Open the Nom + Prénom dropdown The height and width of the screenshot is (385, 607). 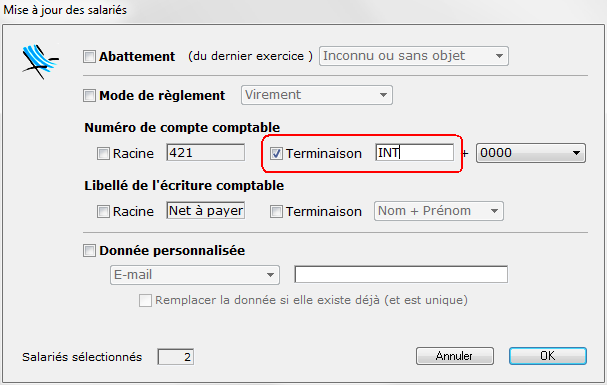tap(439, 211)
